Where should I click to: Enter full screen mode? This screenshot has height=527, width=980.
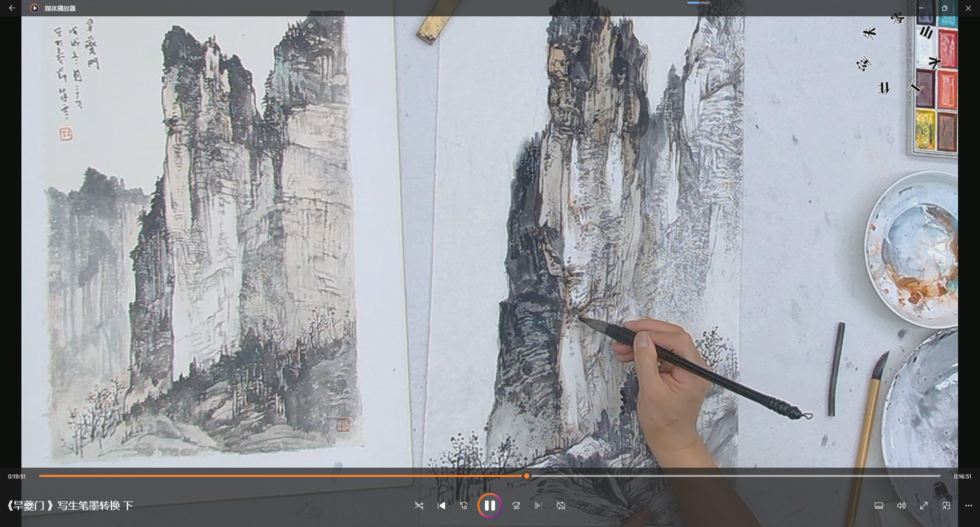point(924,506)
